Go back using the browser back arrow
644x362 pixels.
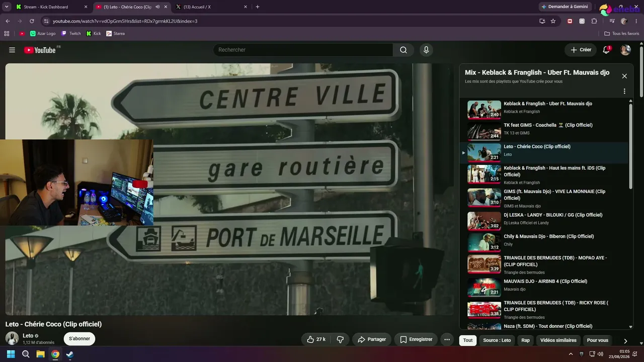point(8,21)
